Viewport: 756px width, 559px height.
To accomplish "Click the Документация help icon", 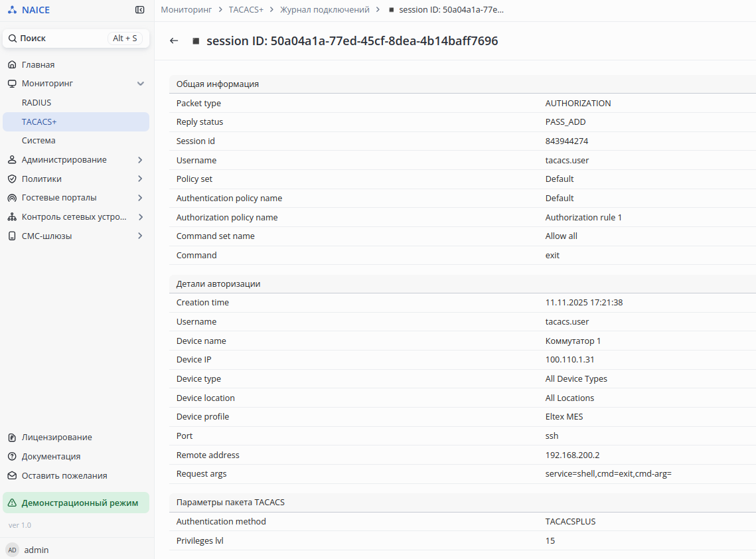I will pyautogui.click(x=12, y=457).
